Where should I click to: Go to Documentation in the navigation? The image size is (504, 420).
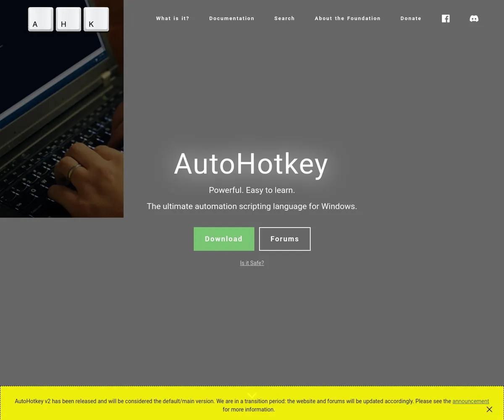coord(232,18)
